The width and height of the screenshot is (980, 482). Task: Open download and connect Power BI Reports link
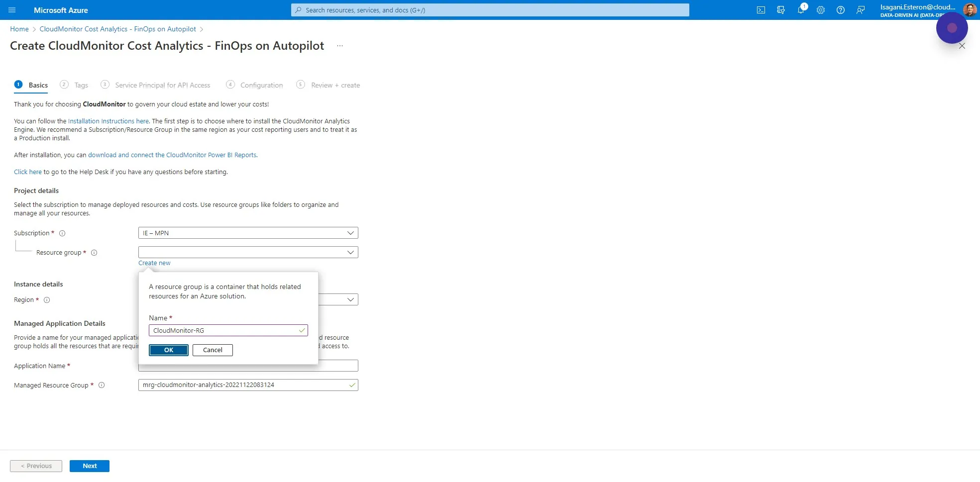click(172, 155)
